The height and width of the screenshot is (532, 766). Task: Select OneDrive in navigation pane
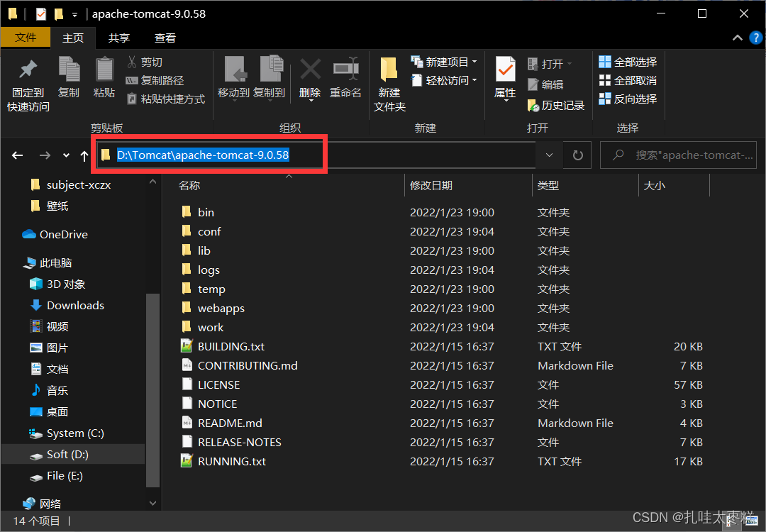click(x=55, y=235)
